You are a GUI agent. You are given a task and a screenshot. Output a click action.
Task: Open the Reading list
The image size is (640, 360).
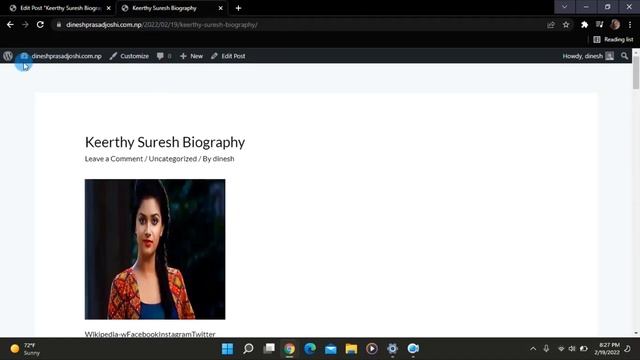[x=613, y=39]
